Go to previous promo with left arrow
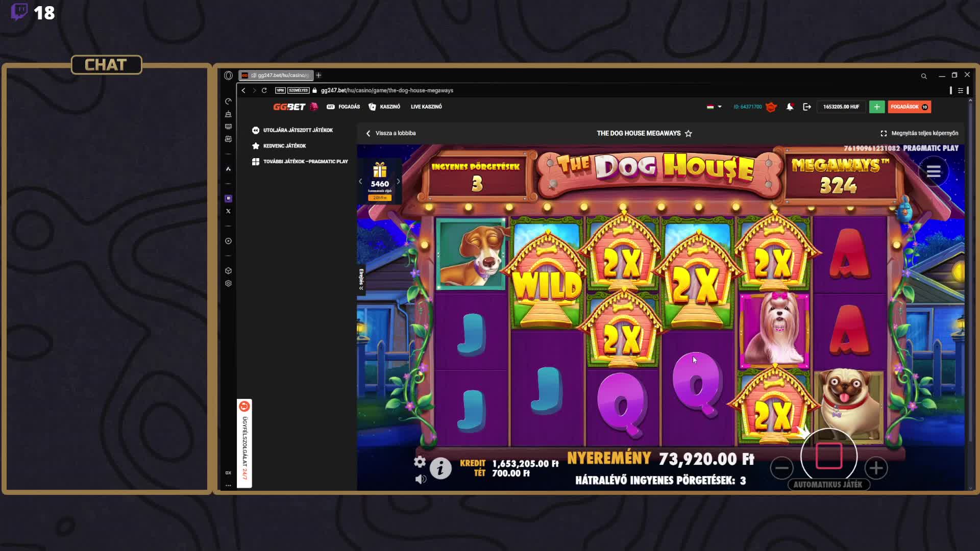 [360, 181]
